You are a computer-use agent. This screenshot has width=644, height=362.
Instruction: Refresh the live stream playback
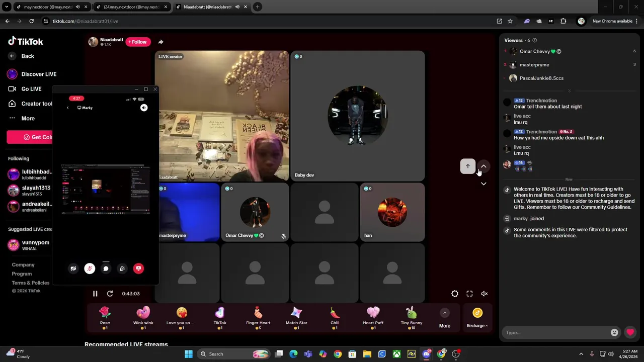click(110, 294)
